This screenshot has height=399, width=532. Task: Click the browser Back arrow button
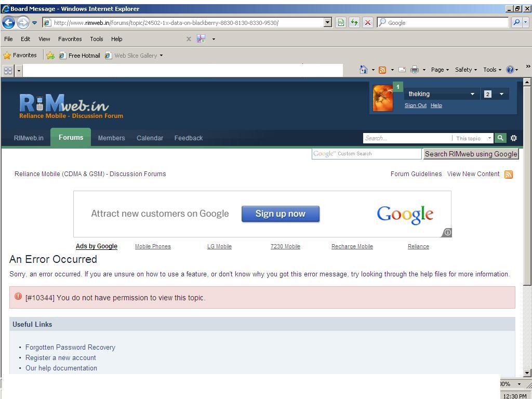pyautogui.click(x=8, y=23)
